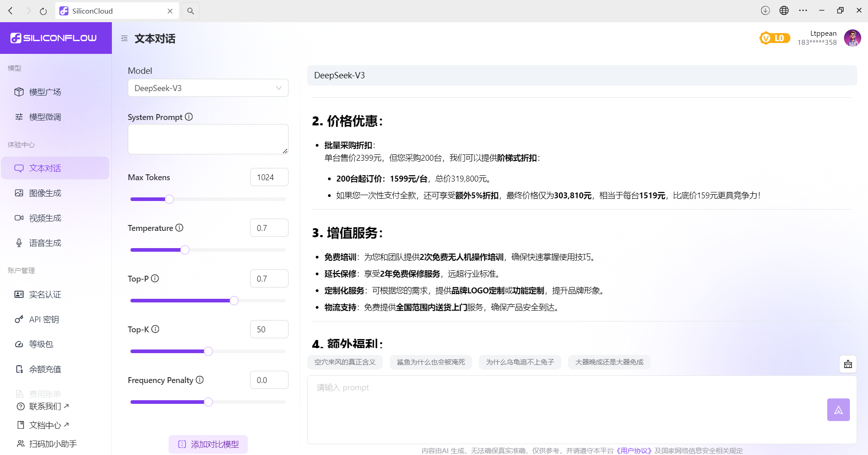Select suggestion 空穴来风的真正含义

345,362
